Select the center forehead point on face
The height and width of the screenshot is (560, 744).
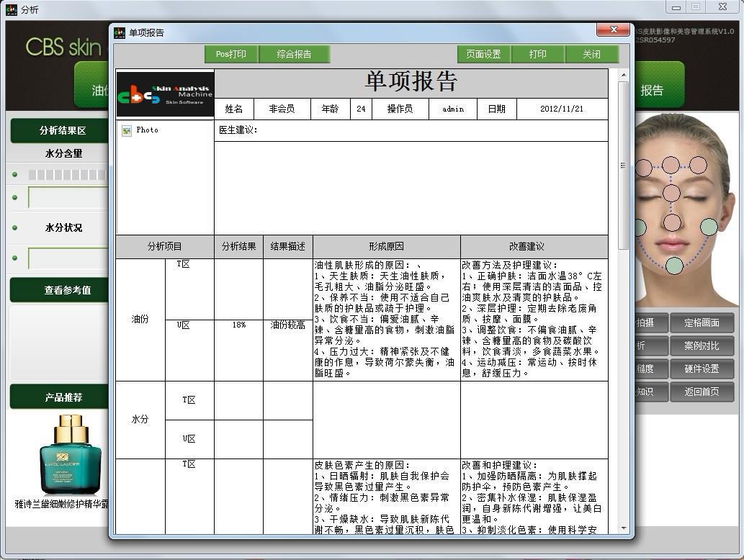point(671,165)
